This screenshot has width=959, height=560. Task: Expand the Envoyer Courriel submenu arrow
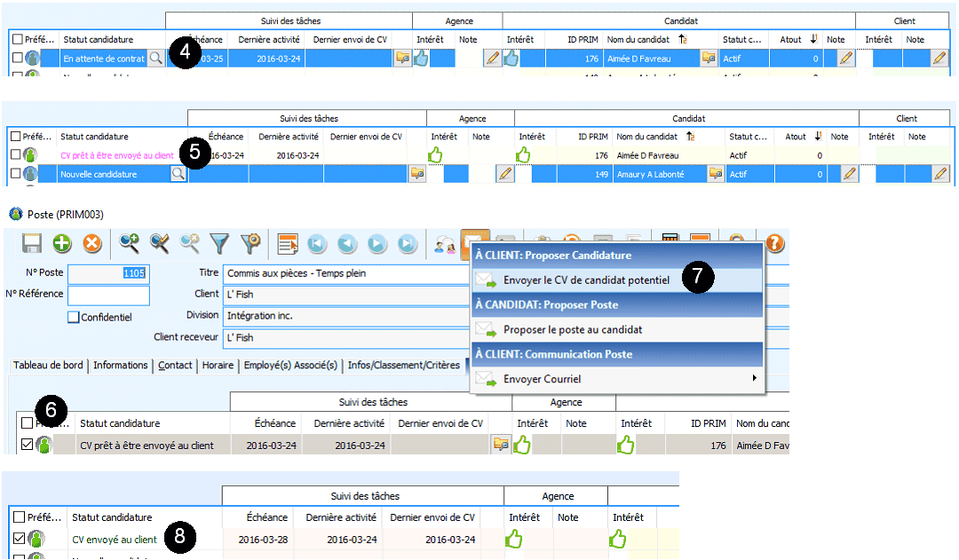[755, 378]
